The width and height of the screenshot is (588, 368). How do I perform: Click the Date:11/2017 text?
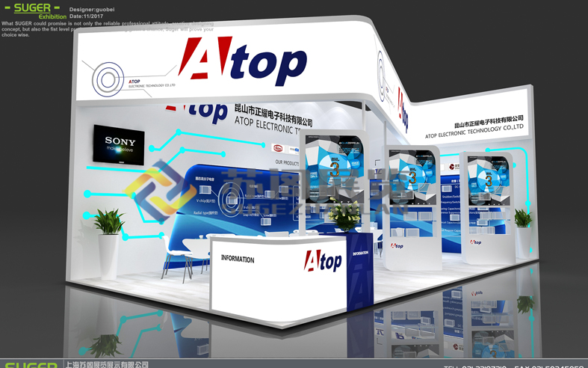click(x=86, y=16)
